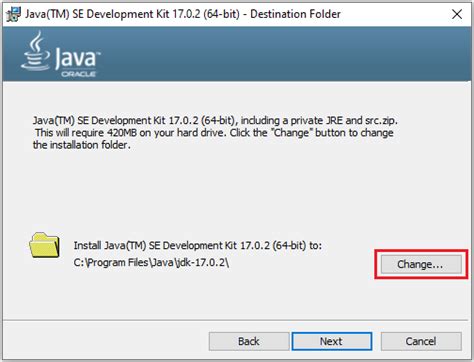Click description line mentioning private JRE and src.zip
This screenshot has width=474, height=362.
(215, 120)
